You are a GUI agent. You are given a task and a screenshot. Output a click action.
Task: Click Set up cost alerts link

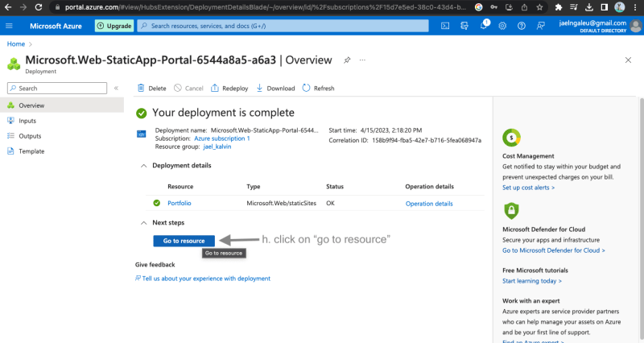point(528,188)
